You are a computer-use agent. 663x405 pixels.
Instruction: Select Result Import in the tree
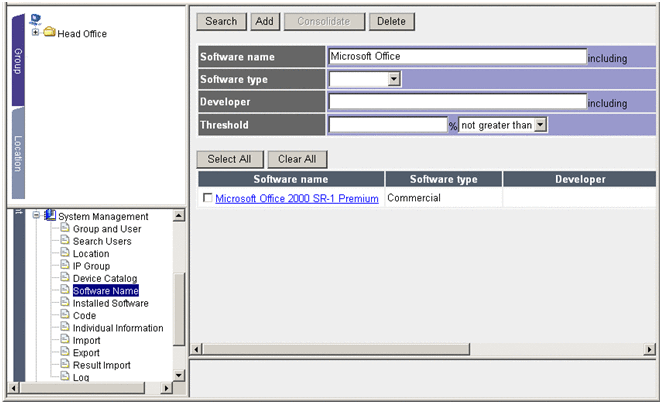click(x=101, y=365)
